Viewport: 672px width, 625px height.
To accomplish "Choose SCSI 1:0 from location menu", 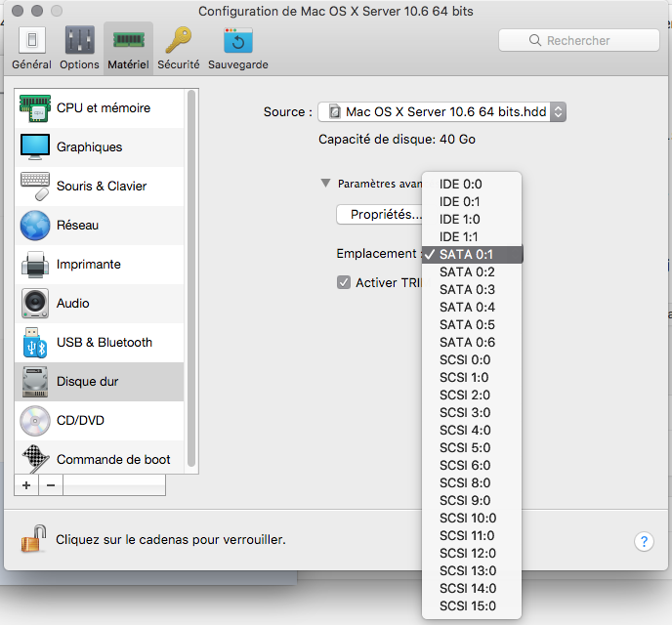I will (x=472, y=377).
